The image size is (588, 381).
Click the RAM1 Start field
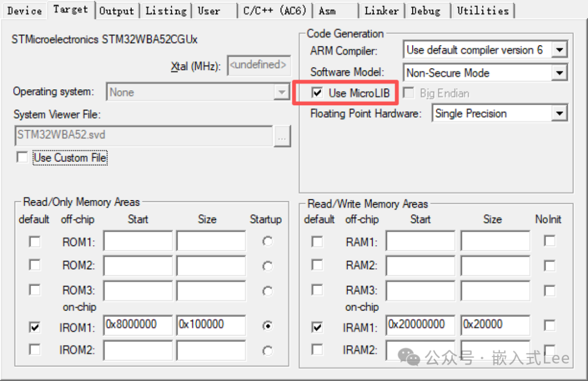pyautogui.click(x=420, y=241)
